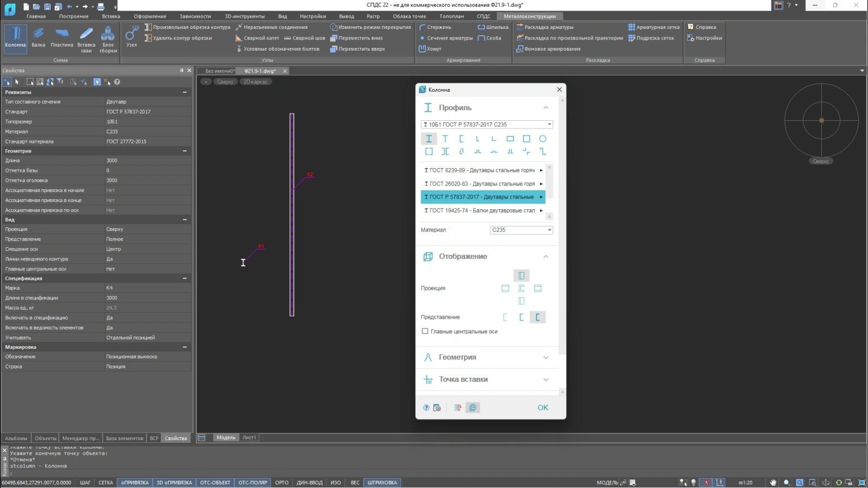
Task: Select the T-profile shape icon
Action: point(445,139)
